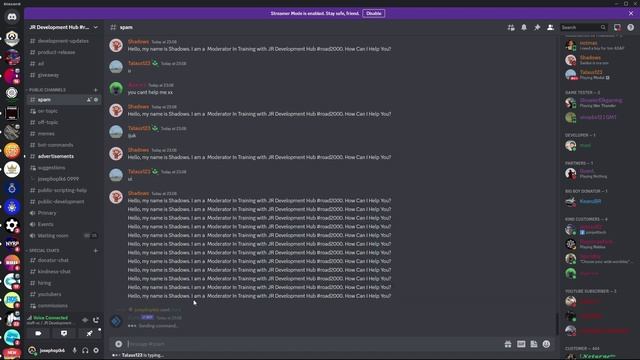The image size is (640, 360).
Task: Open the JR Development Hub server menu
Action: [x=64, y=27]
